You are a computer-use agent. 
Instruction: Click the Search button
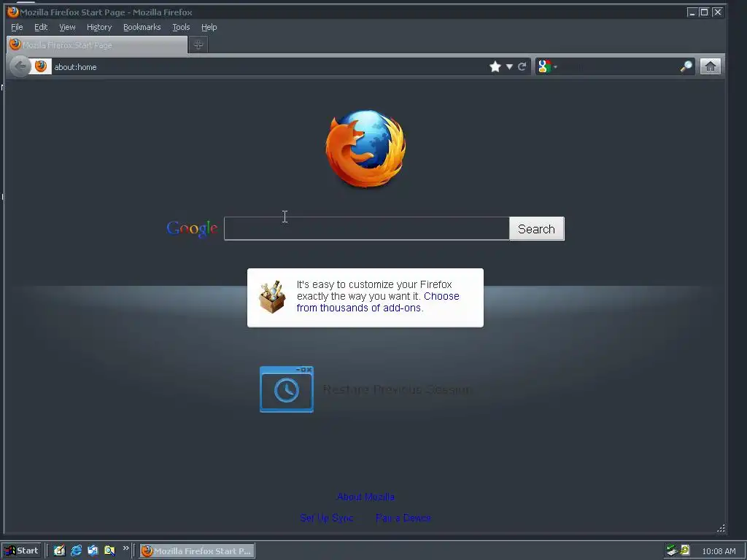coord(536,229)
